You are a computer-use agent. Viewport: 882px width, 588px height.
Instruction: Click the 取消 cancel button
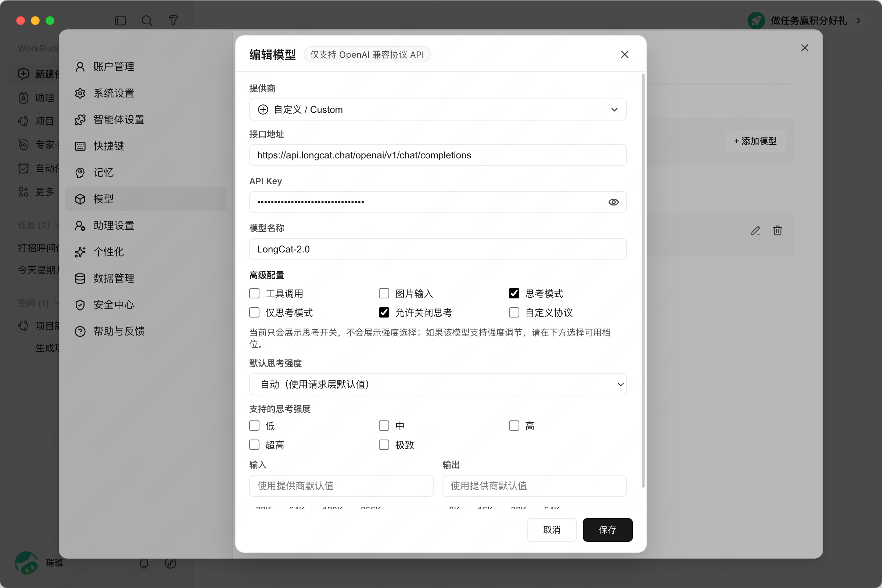552,530
